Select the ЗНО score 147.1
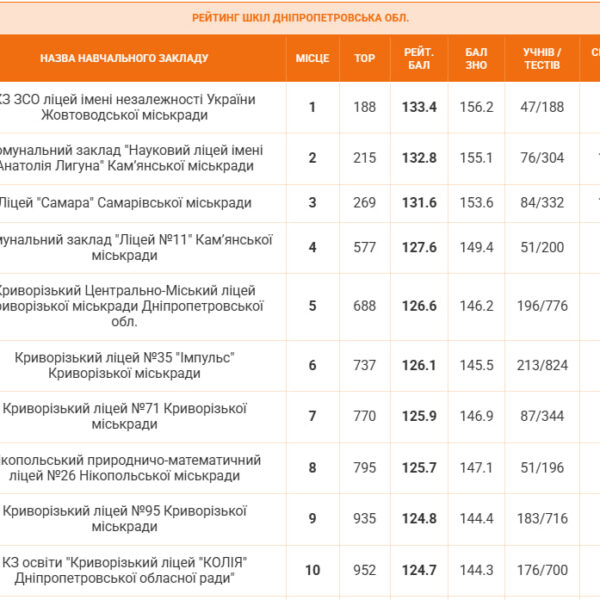Image resolution: width=600 pixels, height=600 pixels. (x=476, y=468)
